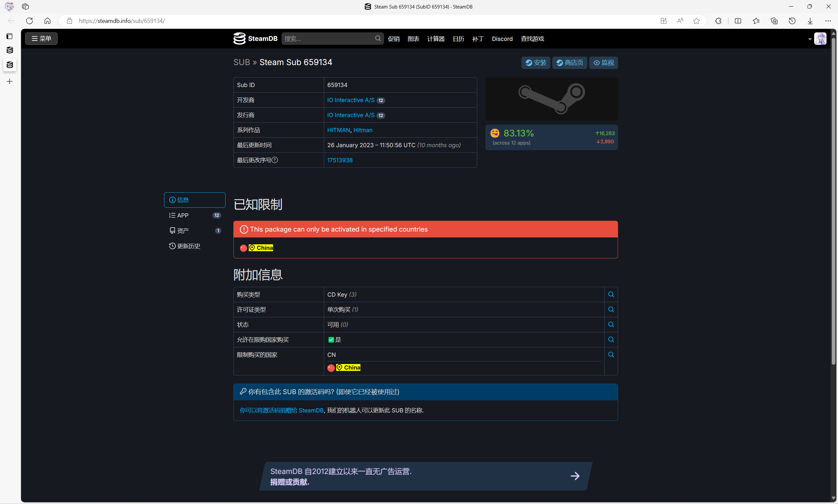Viewport: 838px width, 504px height.
Task: Click the 商店页 button
Action: point(570,62)
